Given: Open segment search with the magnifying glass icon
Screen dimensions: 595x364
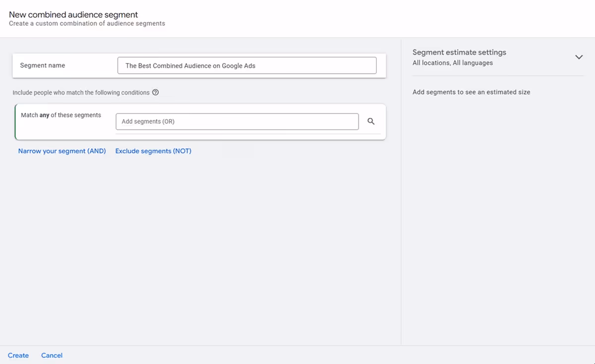Looking at the screenshot, I should click(370, 121).
